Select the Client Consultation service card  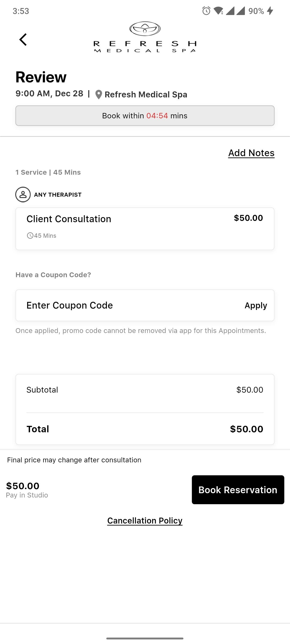[145, 229]
